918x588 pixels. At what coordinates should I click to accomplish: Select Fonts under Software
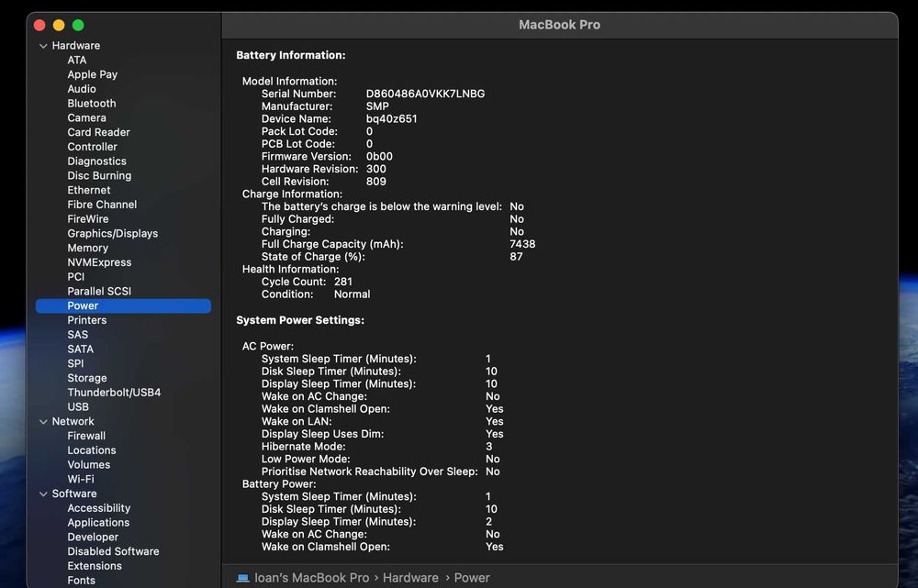coord(81,581)
